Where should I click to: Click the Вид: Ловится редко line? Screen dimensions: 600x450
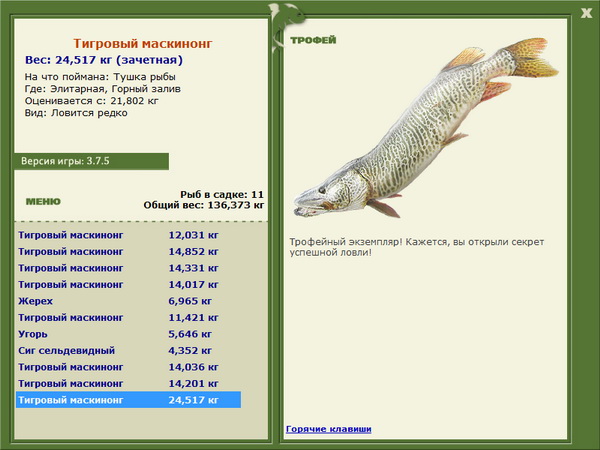(76, 113)
